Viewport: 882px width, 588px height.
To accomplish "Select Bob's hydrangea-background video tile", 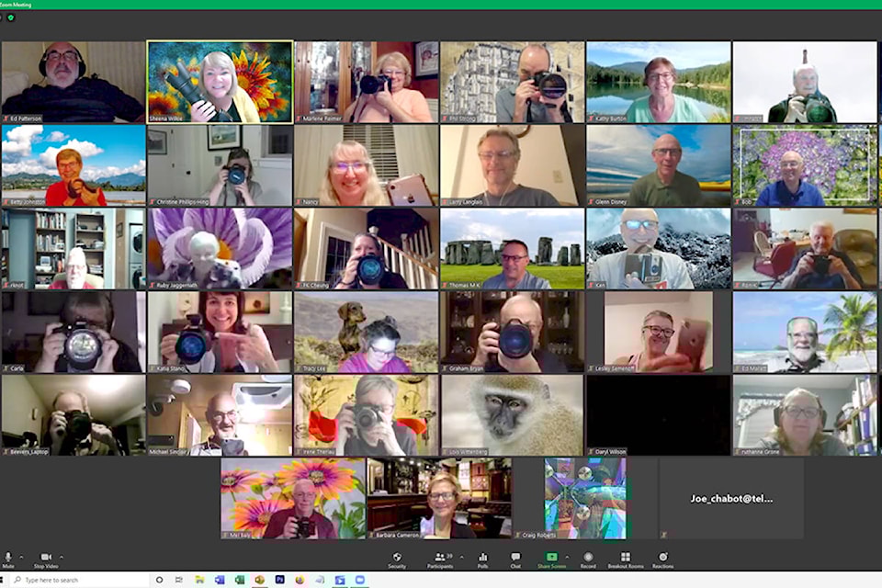I will (805, 165).
